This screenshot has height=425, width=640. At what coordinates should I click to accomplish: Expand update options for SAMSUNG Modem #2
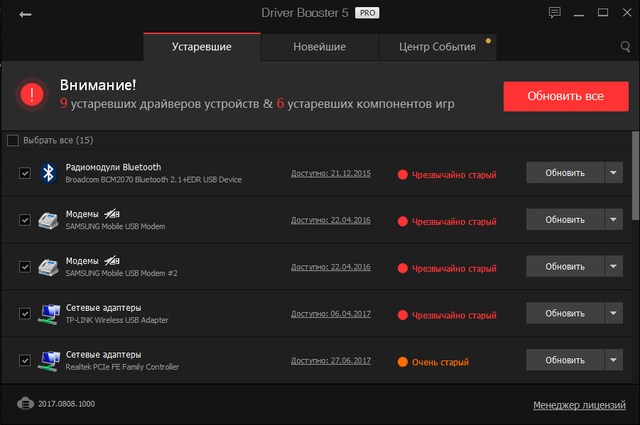pos(613,266)
